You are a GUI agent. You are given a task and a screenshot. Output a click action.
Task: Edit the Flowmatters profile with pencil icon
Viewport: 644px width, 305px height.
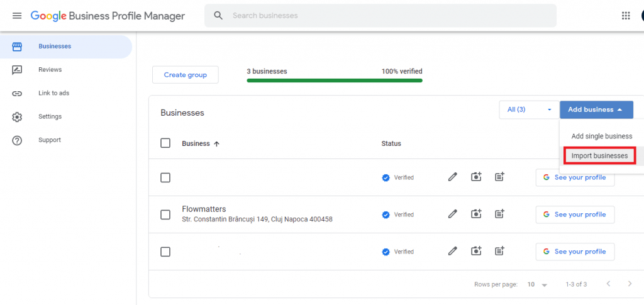pyautogui.click(x=452, y=214)
